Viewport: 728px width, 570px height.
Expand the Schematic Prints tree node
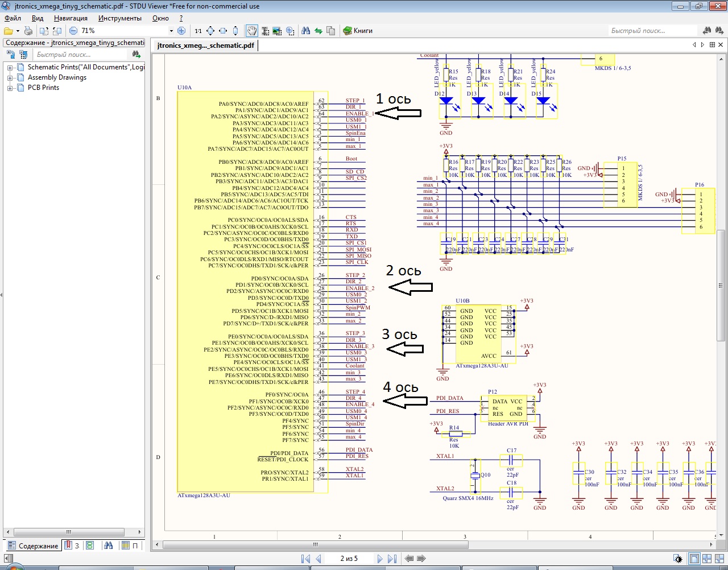(x=10, y=68)
